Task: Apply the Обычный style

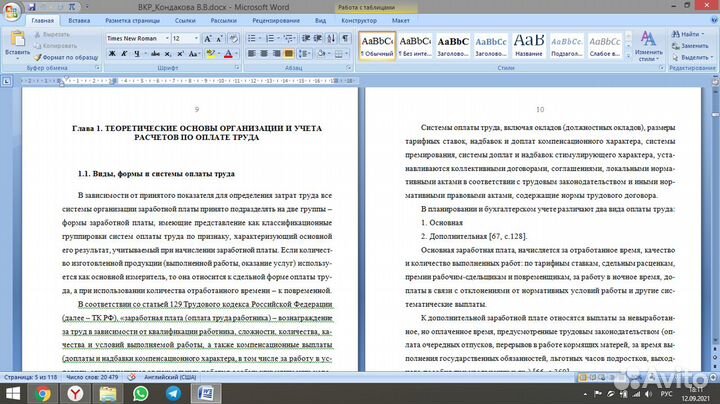Action: click(x=377, y=45)
